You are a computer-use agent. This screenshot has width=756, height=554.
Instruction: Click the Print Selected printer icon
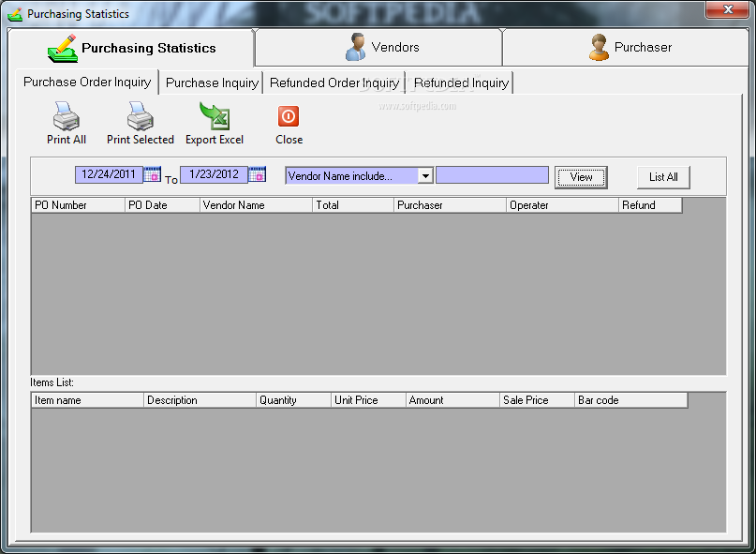click(x=141, y=116)
